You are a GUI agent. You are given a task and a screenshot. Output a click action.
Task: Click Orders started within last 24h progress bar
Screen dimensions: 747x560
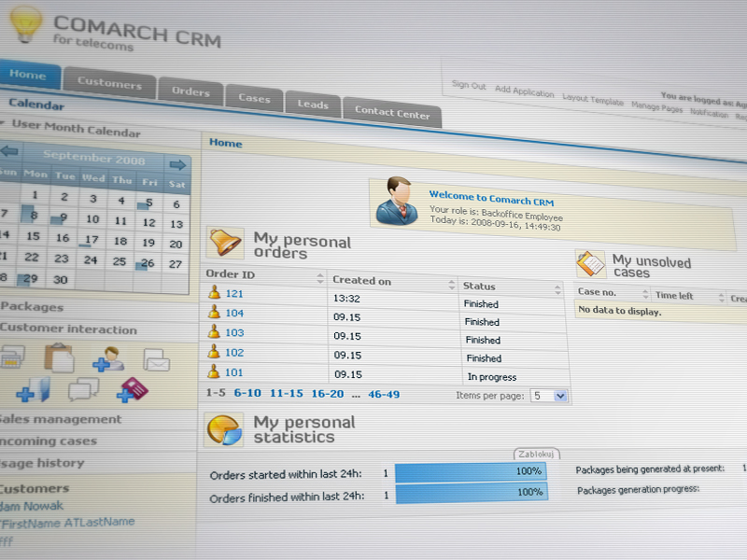tap(471, 472)
